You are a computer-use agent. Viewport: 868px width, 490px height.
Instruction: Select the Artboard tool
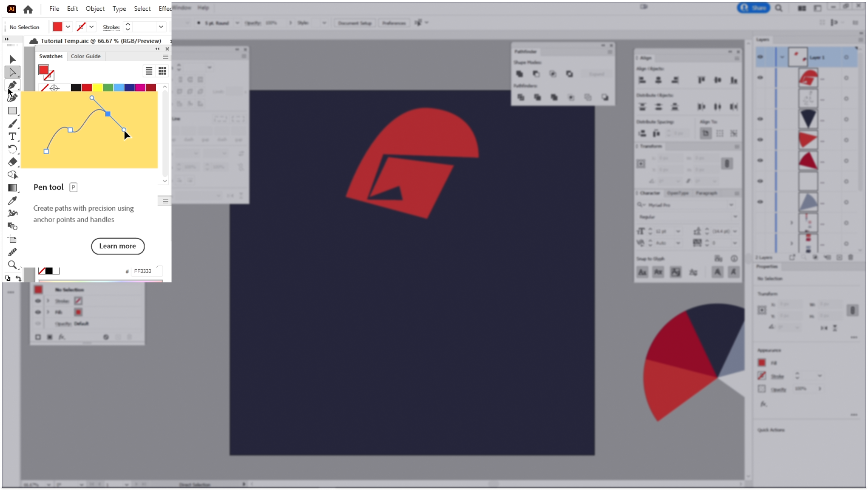coord(13,239)
